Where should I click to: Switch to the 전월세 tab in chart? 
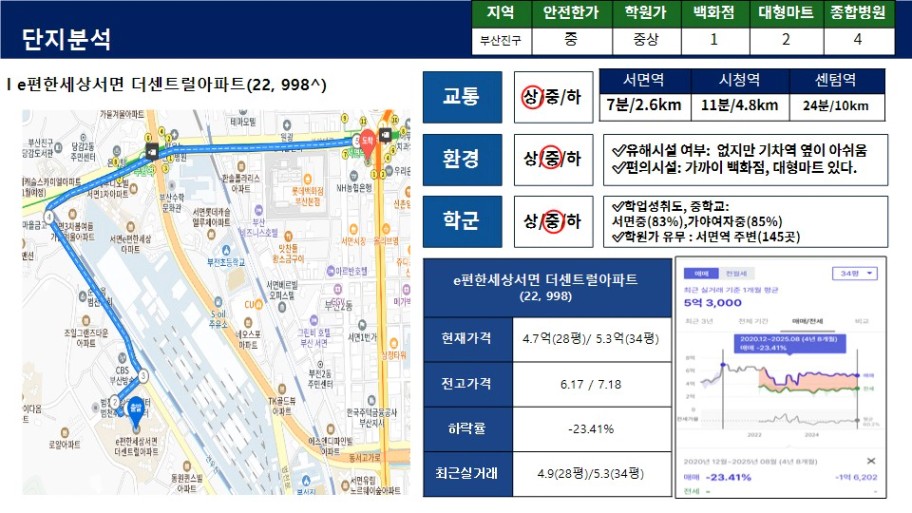(736, 273)
